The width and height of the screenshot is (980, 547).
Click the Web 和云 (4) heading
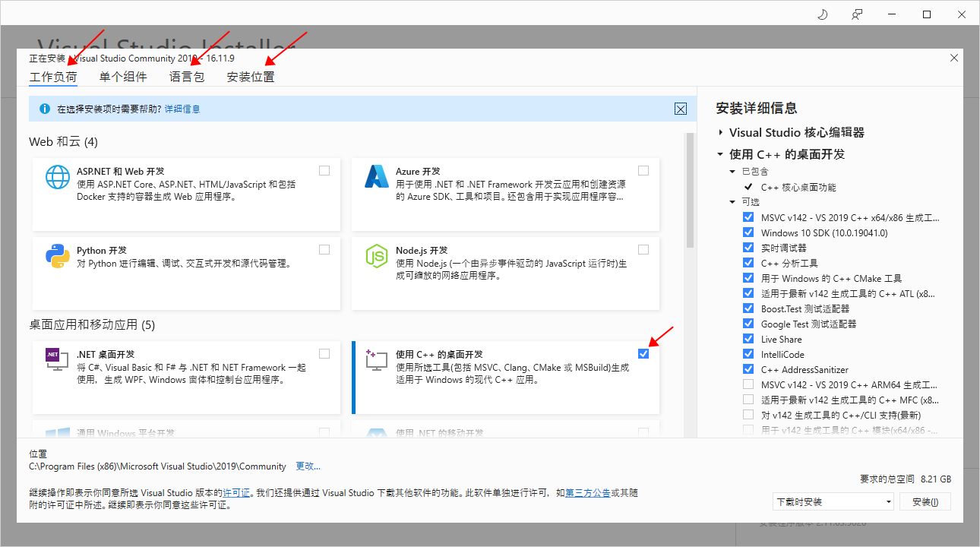pos(63,142)
